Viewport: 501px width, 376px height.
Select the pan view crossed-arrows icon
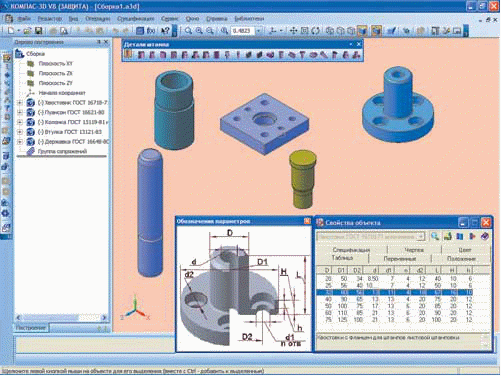click(x=293, y=31)
